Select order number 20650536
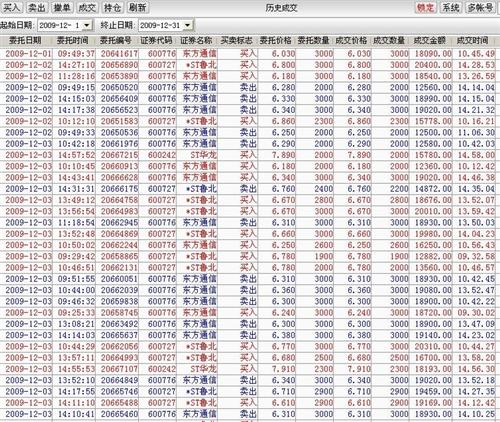 pyautogui.click(x=119, y=133)
